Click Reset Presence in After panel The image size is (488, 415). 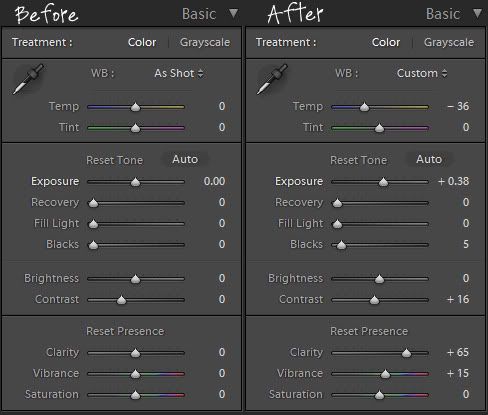click(369, 331)
